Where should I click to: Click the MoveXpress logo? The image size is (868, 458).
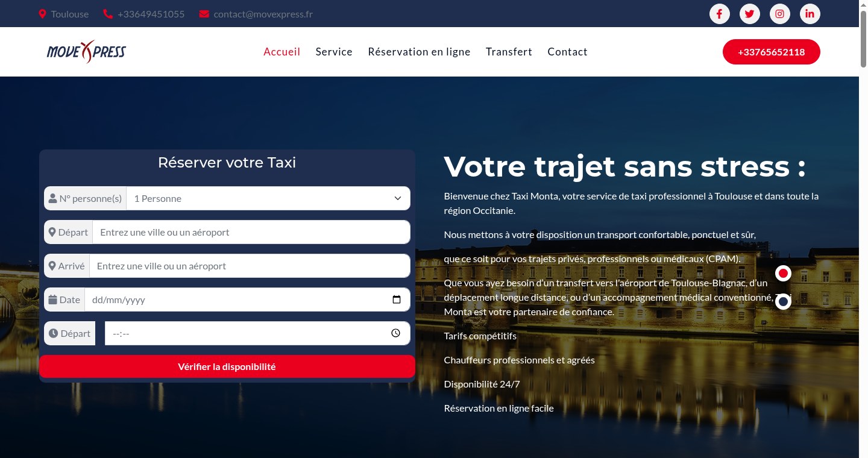[86, 52]
